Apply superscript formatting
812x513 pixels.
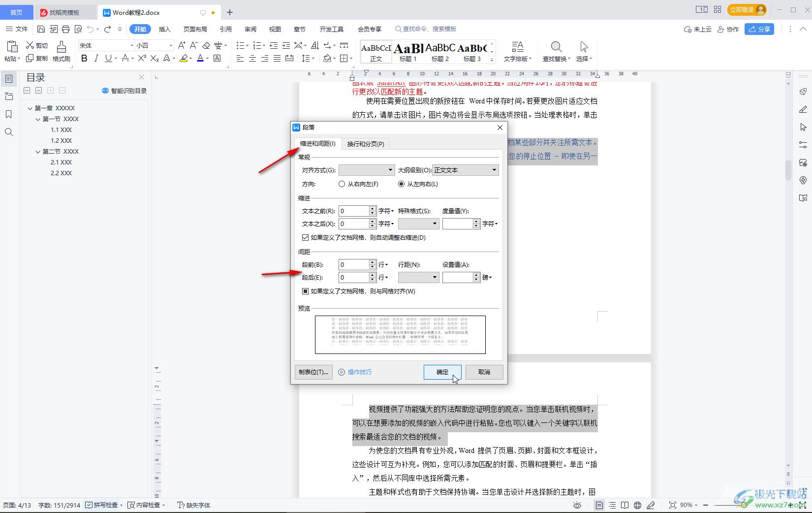coord(142,59)
